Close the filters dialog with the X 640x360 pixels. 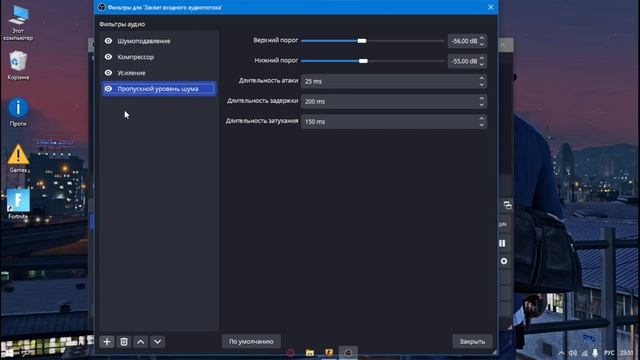click(x=491, y=7)
